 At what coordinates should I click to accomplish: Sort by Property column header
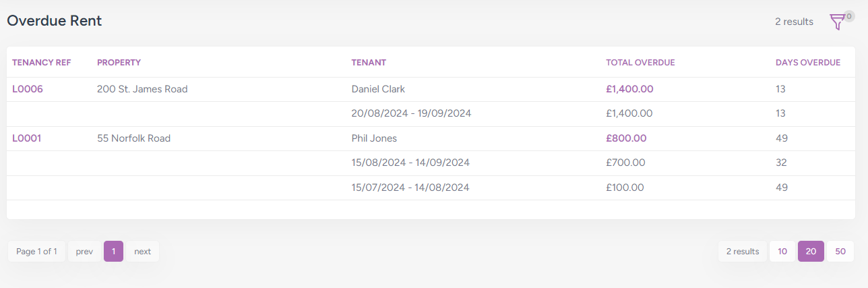point(119,63)
